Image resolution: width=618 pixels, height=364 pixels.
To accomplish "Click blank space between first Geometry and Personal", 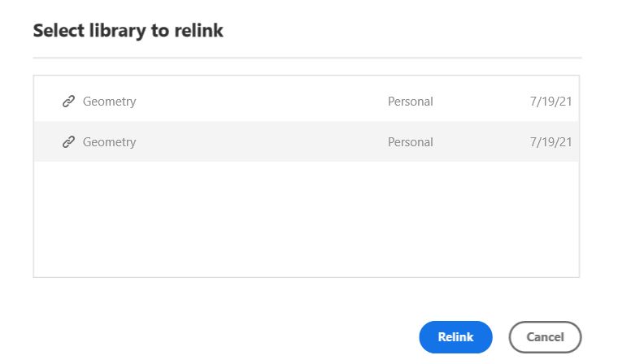I will (x=260, y=102).
